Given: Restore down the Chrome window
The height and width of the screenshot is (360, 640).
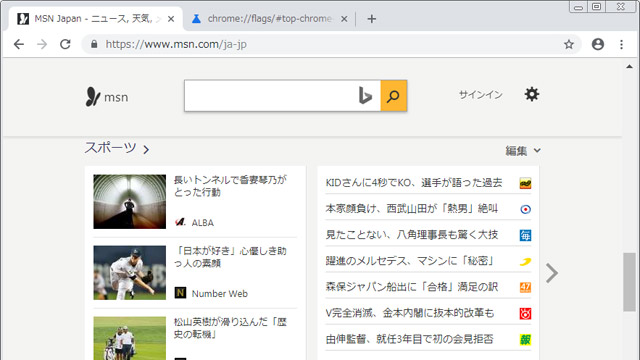Looking at the screenshot, I should tap(596, 7).
